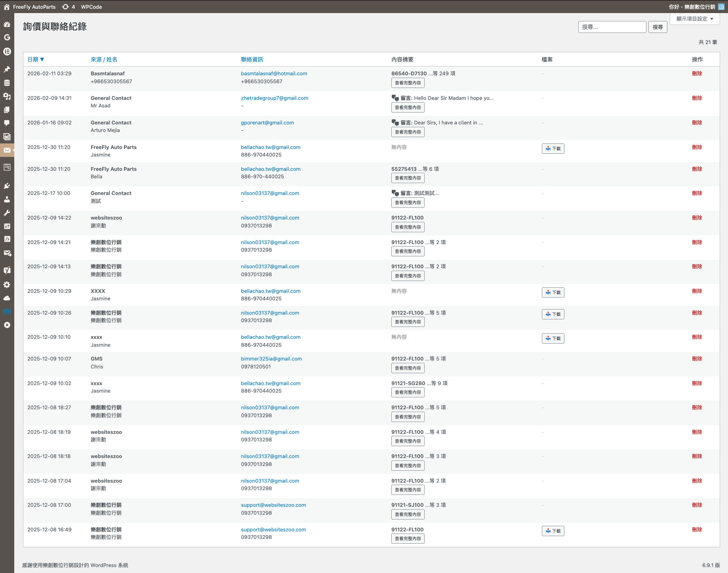Open the Users person icon

pyautogui.click(x=7, y=199)
